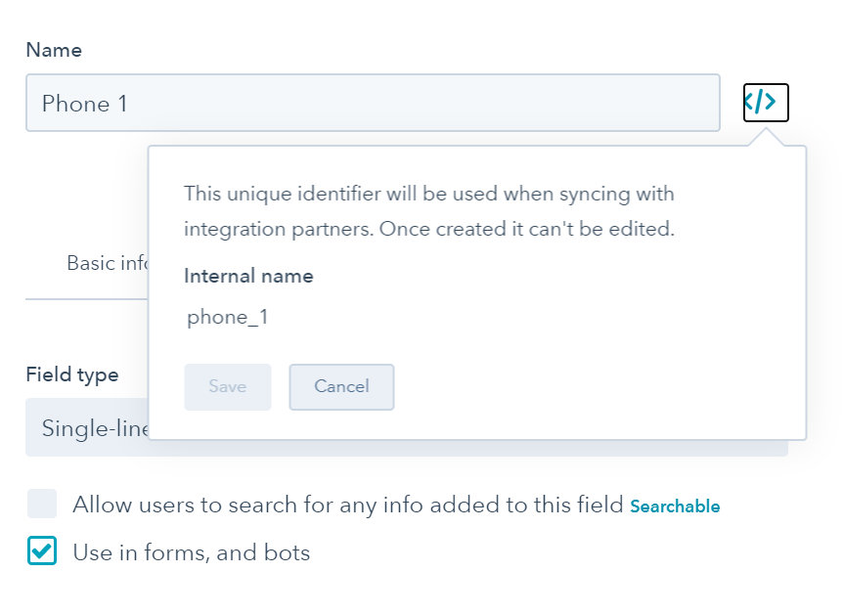Viewport: 843px width, 616px height.
Task: Enable the searchable field checkbox
Action: tap(42, 504)
